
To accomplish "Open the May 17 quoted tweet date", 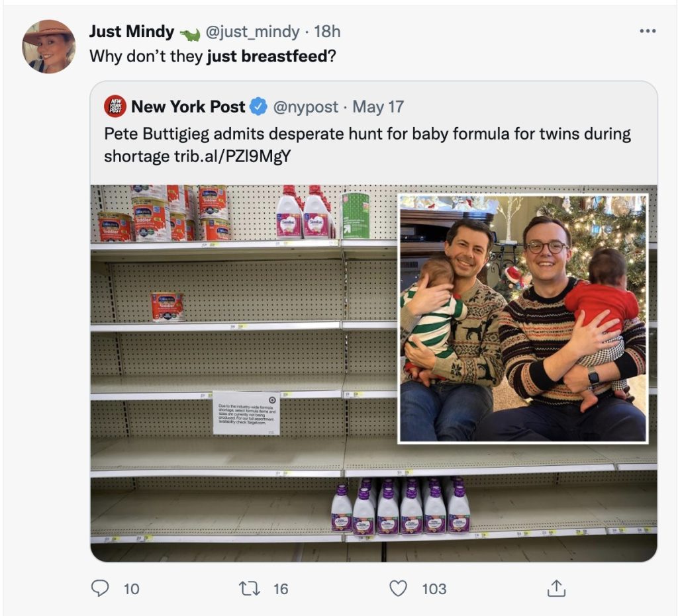I will pyautogui.click(x=378, y=107).
